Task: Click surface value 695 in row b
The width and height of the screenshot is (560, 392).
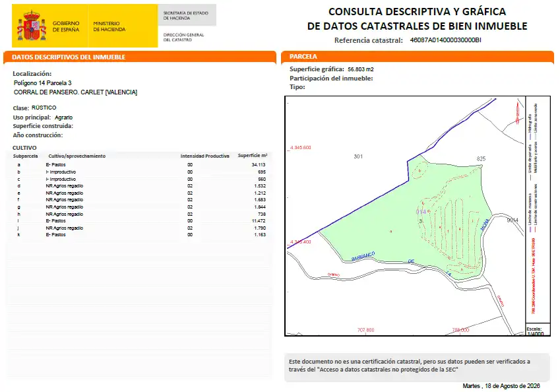Action: tap(262, 172)
